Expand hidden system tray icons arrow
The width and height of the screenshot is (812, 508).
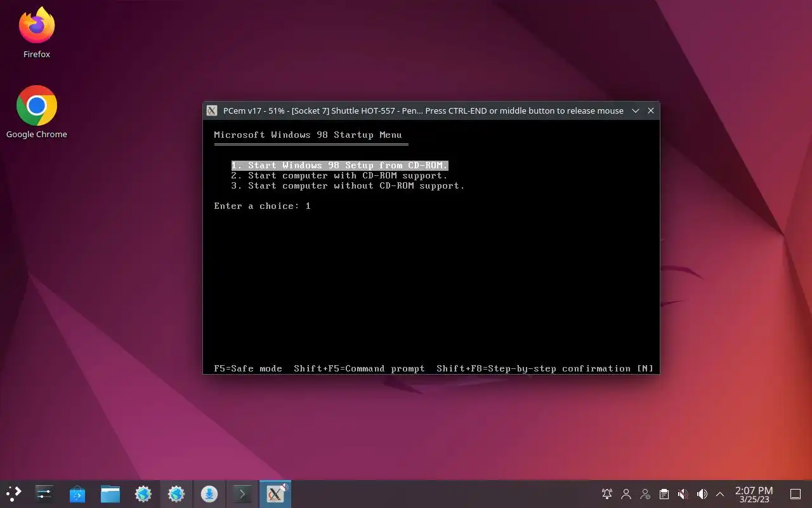720,493
